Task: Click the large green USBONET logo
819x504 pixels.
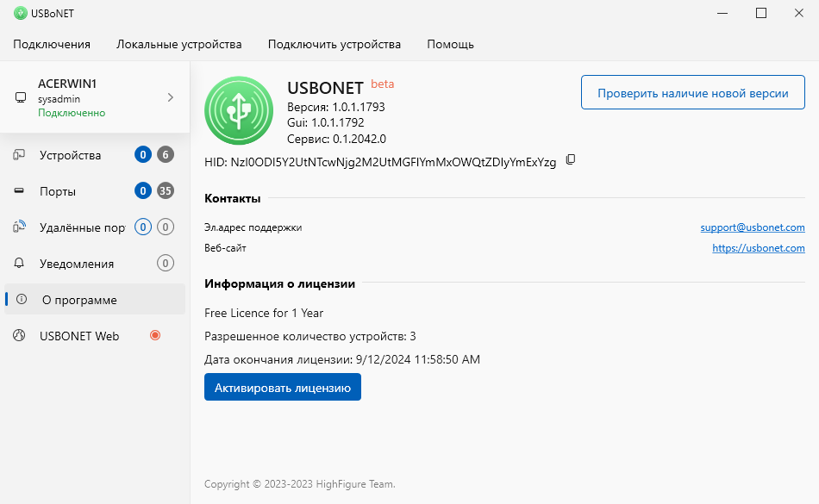Action: [239, 110]
